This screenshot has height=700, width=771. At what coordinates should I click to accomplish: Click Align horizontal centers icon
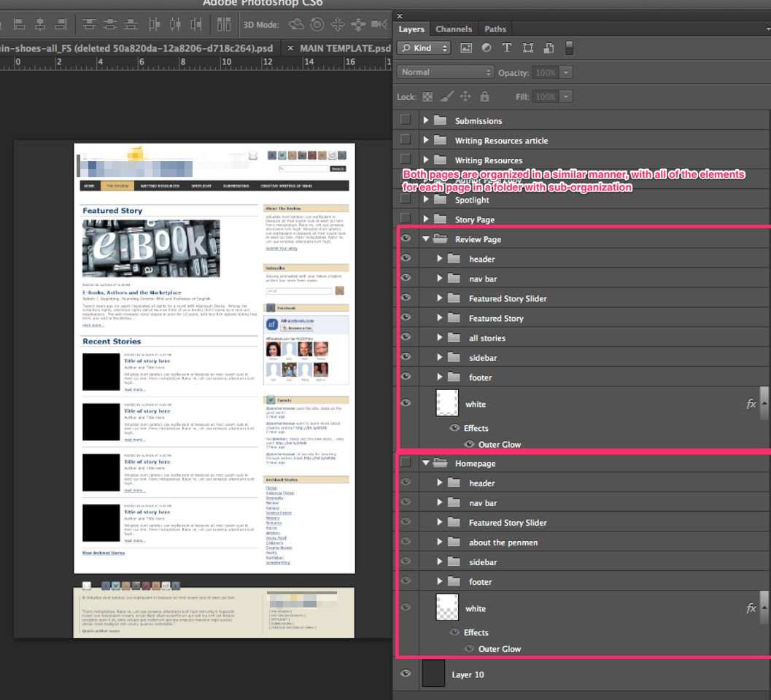coord(40,24)
